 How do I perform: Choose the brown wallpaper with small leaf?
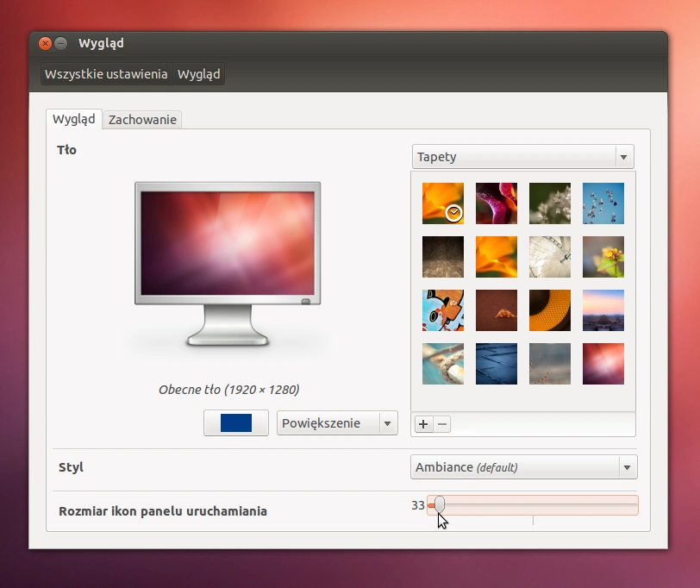pyautogui.click(x=497, y=310)
